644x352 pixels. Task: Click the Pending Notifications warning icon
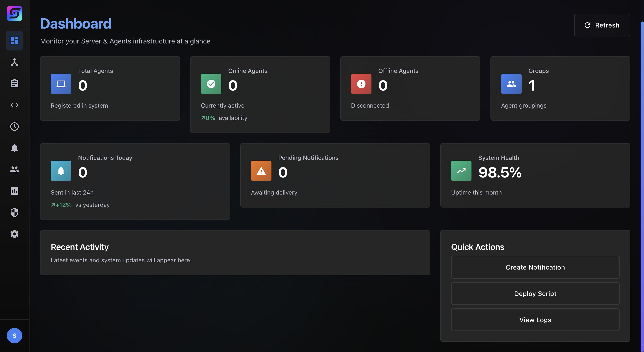261,171
